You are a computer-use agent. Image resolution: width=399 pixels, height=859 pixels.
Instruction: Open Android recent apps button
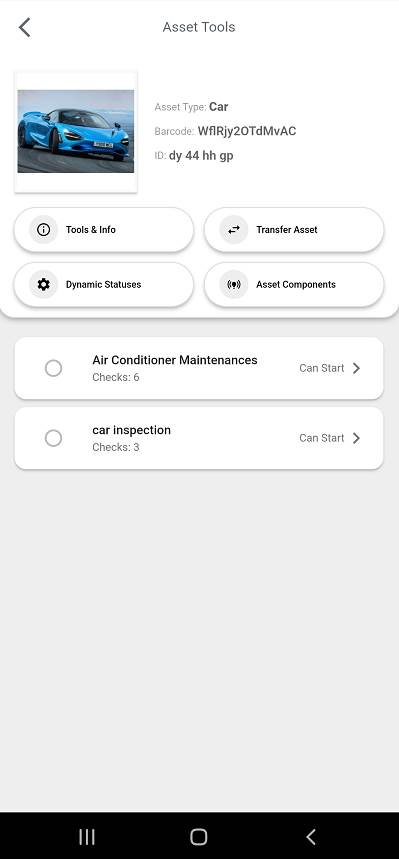(87, 837)
